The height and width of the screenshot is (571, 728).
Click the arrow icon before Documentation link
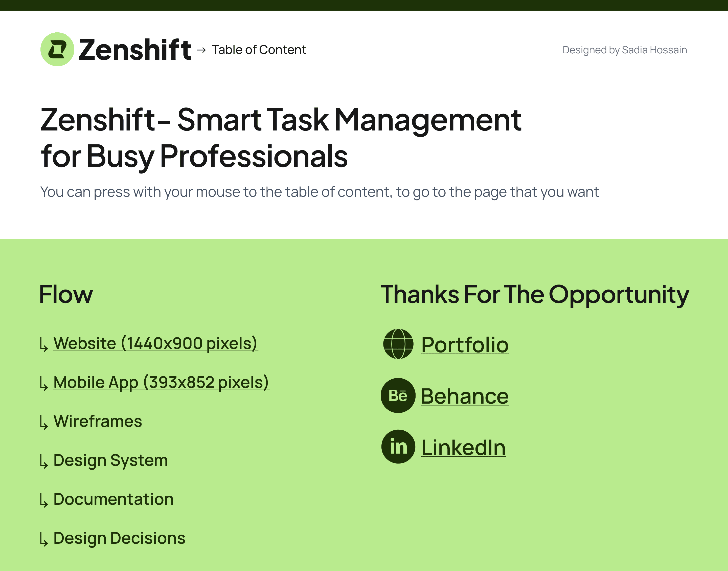44,500
